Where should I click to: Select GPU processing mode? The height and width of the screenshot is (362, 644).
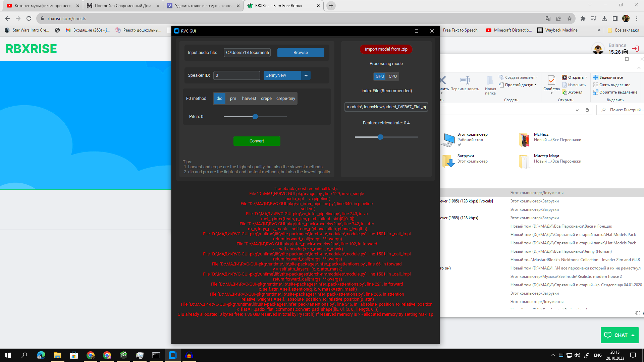380,76
